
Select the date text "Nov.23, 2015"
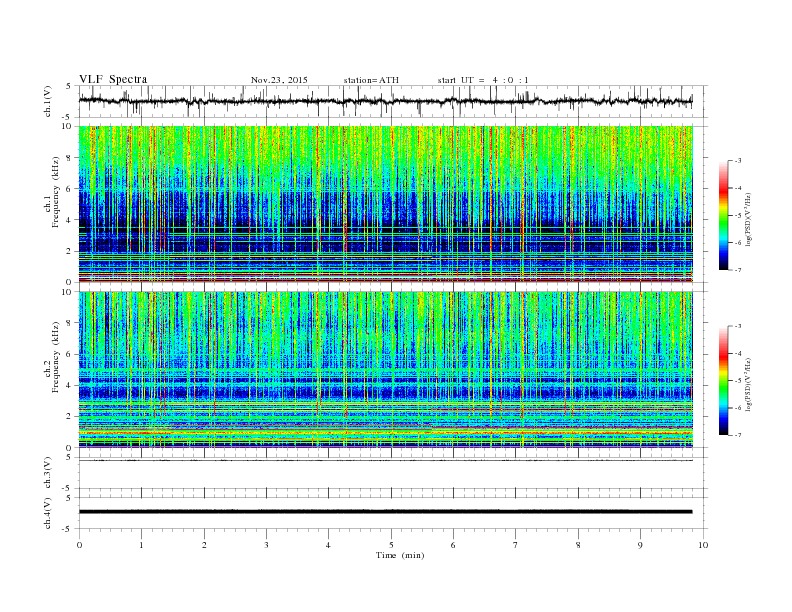tap(279, 80)
